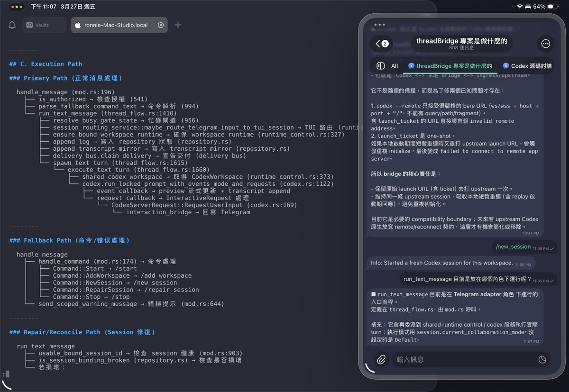Click the handle_command (mod.rs:174) line
The image size is (569, 392).
click(107, 261)
